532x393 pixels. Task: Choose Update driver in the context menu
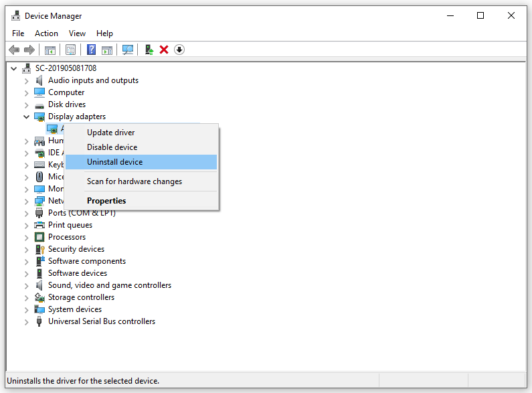[110, 133]
